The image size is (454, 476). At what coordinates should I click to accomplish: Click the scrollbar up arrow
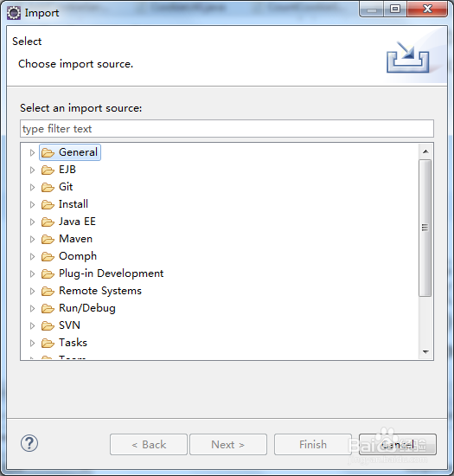[425, 151]
